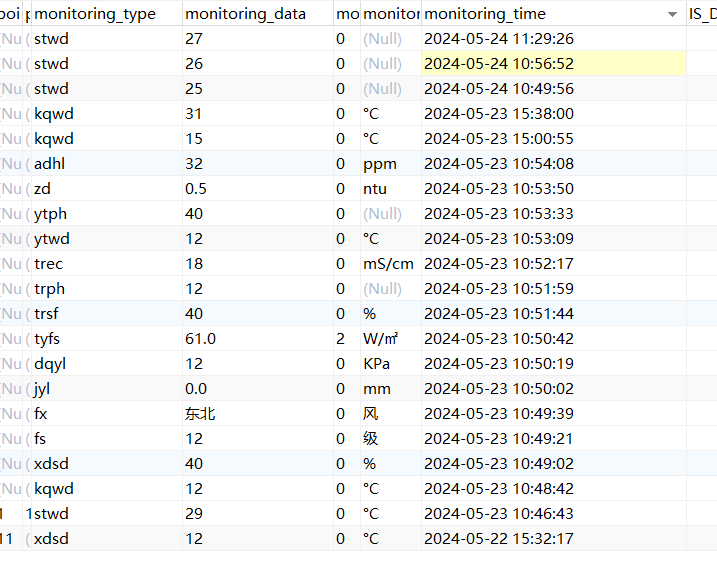Screen dimensions: 717x576
Task: Select the zd monitoring type cell
Action: 42,188
